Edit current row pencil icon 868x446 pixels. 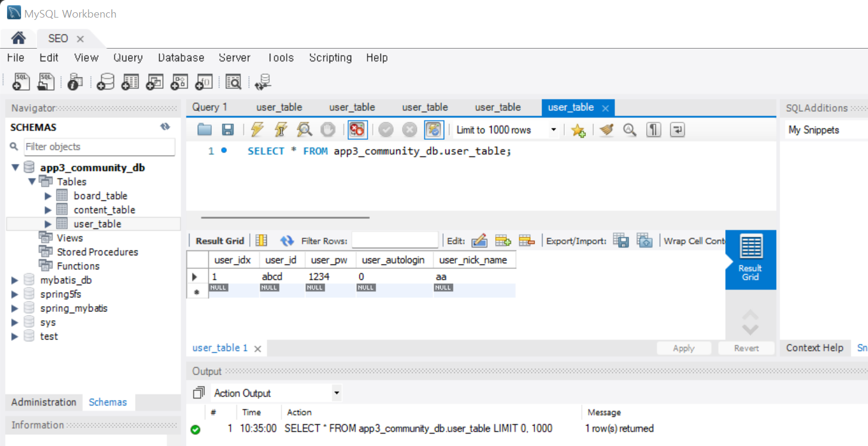(479, 241)
